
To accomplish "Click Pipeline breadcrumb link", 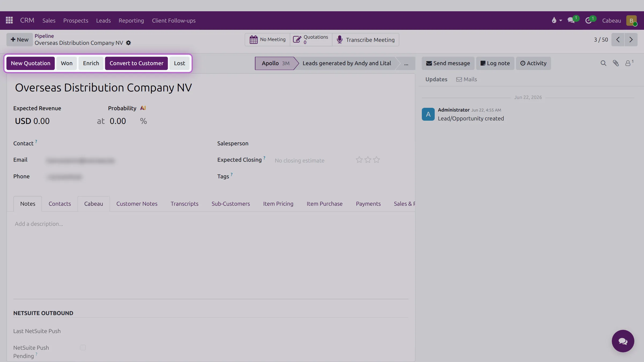I will tap(44, 36).
